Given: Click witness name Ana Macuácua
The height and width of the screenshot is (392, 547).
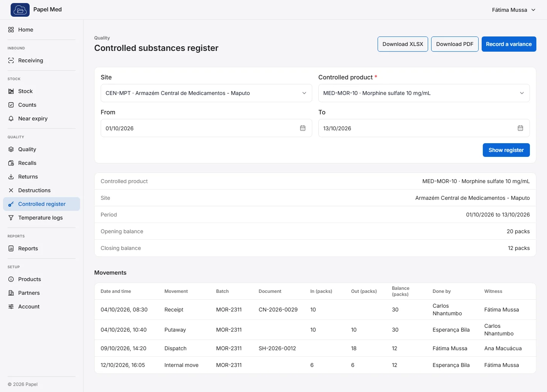Looking at the screenshot, I should point(503,348).
